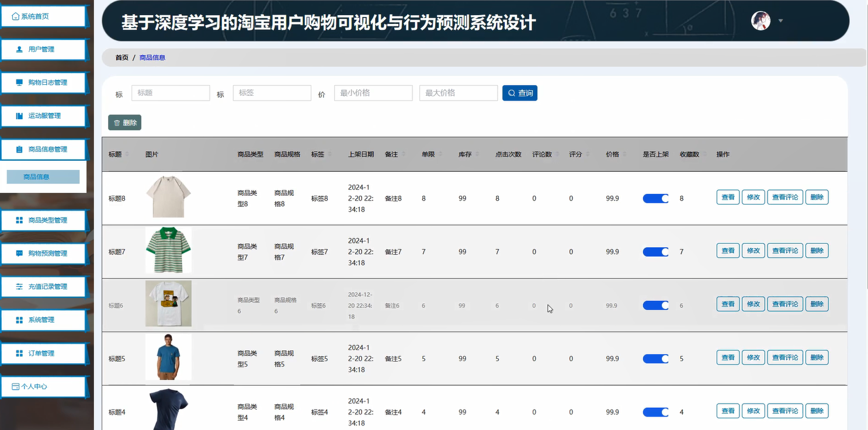Collapse 商品信息管理 menu
Viewport: 868px width, 430px height.
43,150
